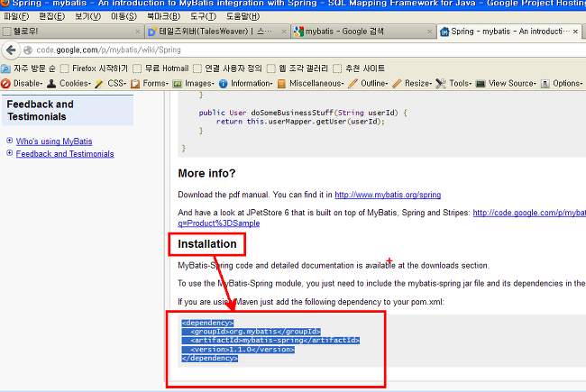Close the 헬로우! tab
This screenshot has height=392, width=586.
pos(138,32)
